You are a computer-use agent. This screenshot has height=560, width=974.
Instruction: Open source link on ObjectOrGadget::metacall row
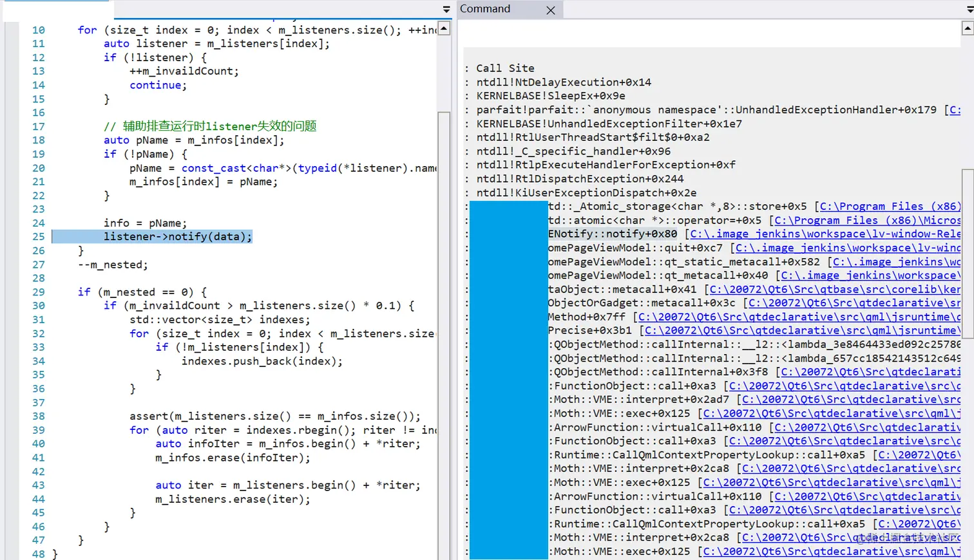854,303
